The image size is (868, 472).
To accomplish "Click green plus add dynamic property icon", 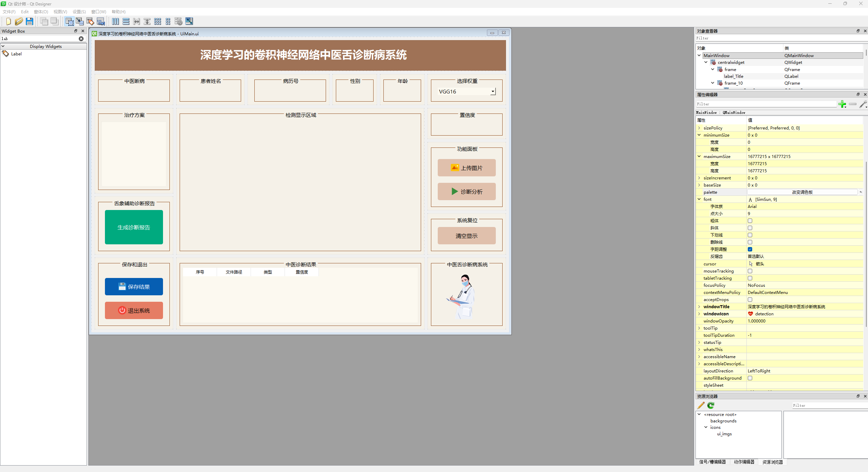I will [x=842, y=104].
